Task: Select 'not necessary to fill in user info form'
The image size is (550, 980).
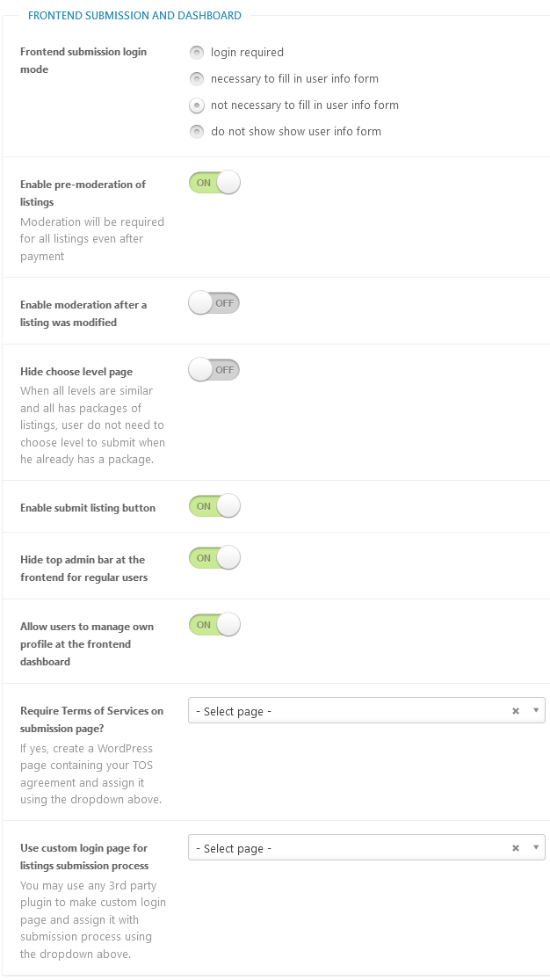Action: coord(196,105)
